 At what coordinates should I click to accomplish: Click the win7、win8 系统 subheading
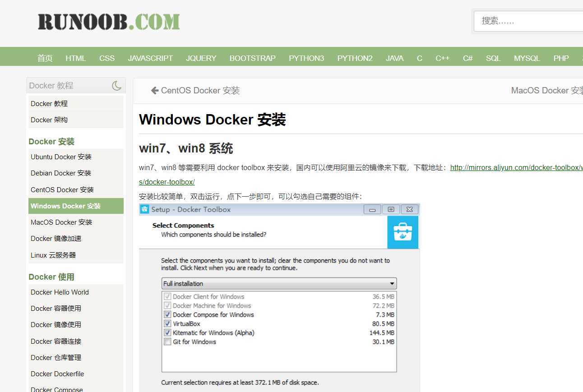[186, 148]
